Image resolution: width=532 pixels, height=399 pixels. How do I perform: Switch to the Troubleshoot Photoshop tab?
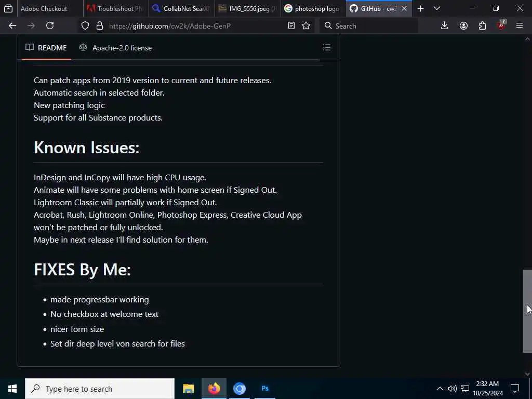(x=116, y=9)
